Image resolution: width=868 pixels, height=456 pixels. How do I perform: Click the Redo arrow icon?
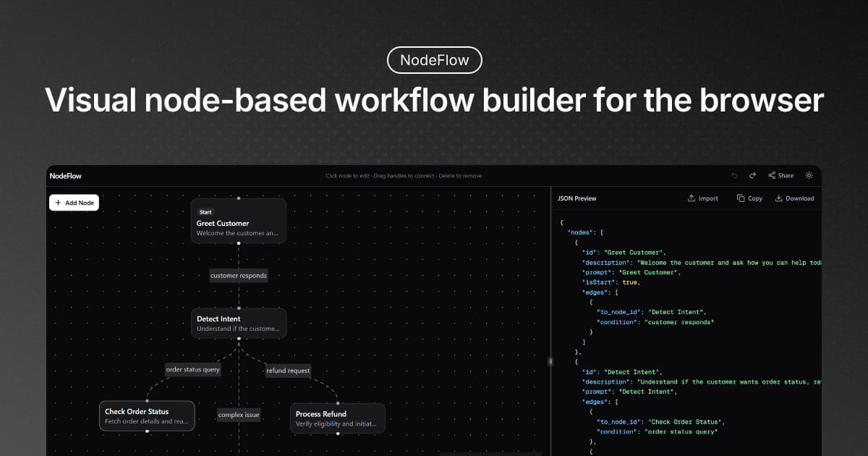tap(752, 176)
